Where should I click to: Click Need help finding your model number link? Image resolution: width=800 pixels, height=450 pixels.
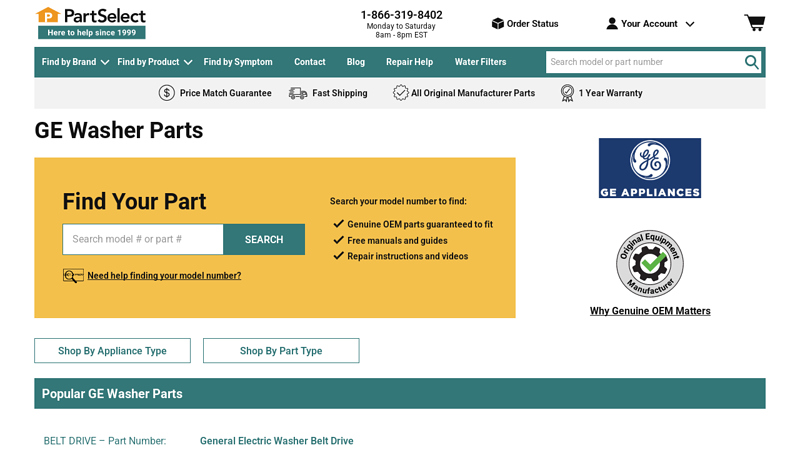tap(164, 276)
